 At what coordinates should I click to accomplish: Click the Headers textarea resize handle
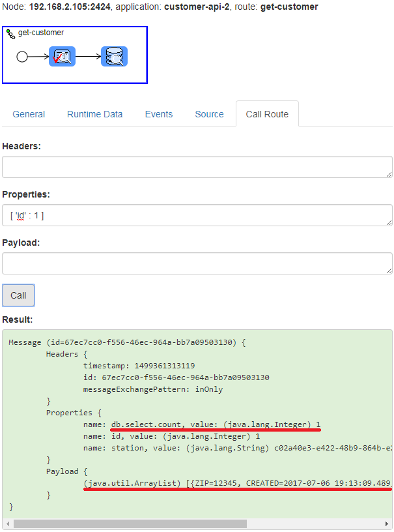[x=389, y=174]
